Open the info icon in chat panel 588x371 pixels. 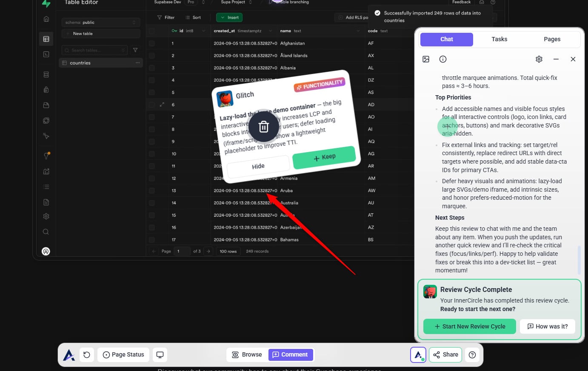[443, 59]
